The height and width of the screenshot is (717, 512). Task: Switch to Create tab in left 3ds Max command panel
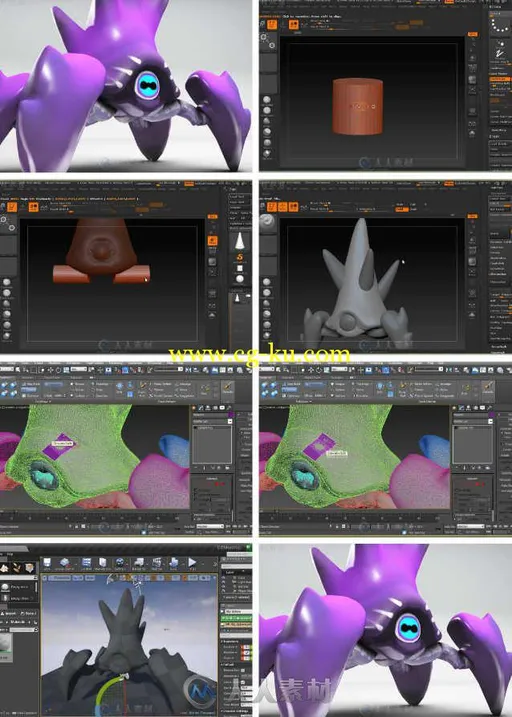(x=194, y=407)
